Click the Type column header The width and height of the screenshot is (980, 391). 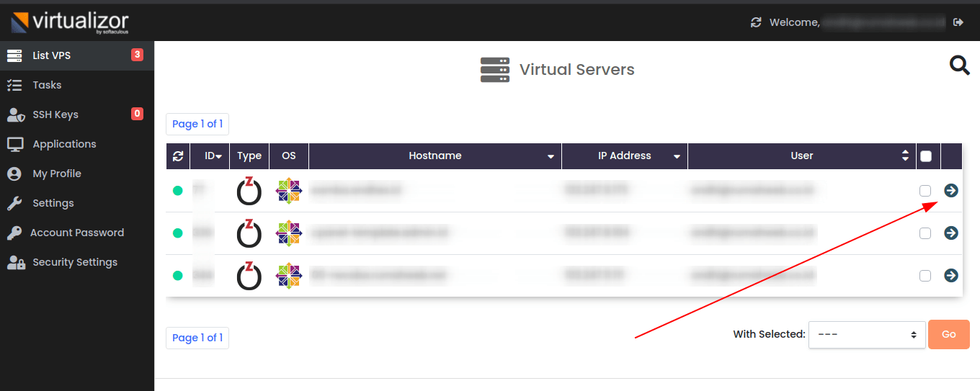(249, 156)
